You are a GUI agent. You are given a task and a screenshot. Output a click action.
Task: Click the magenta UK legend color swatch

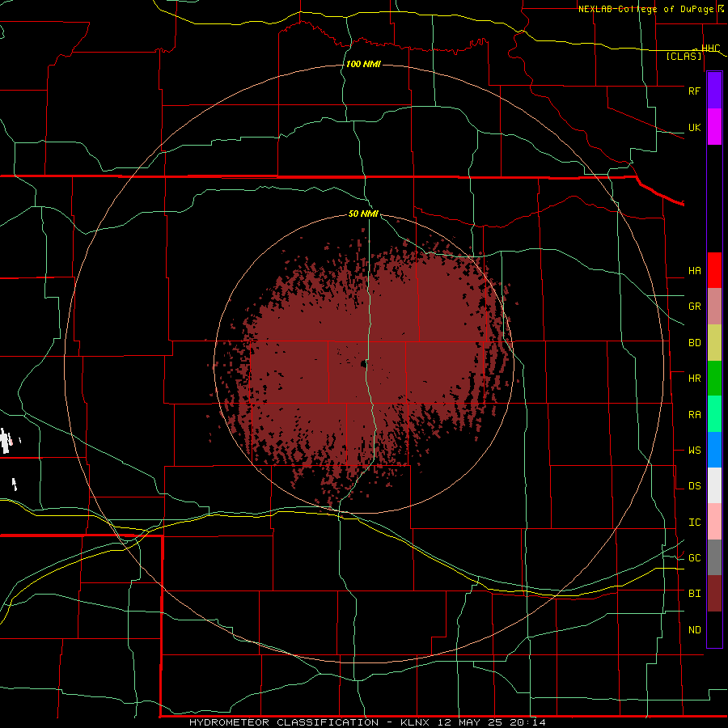click(714, 127)
